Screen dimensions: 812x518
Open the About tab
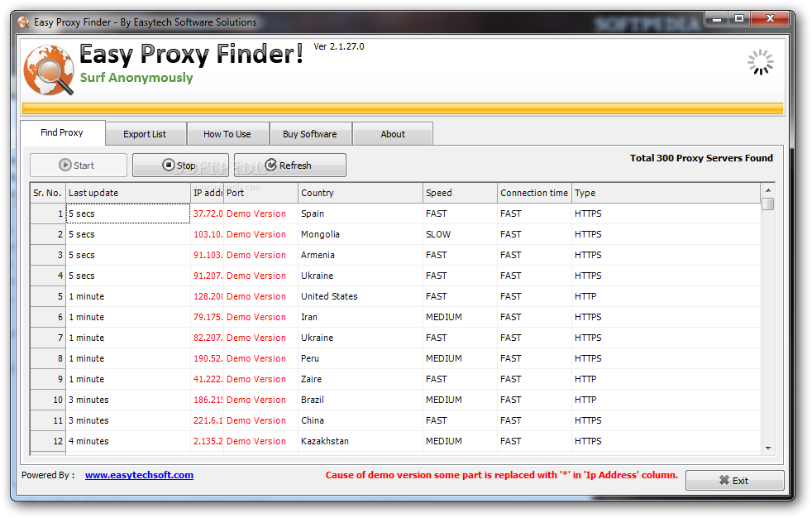(393, 134)
